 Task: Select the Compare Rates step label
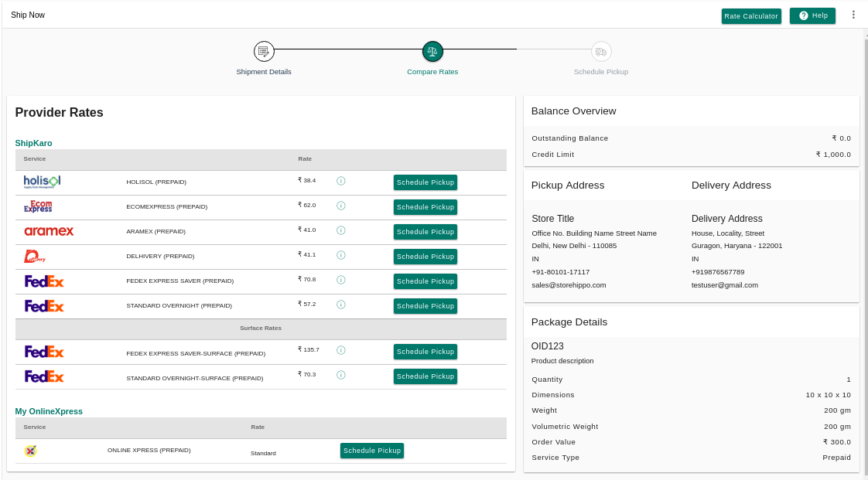click(x=432, y=72)
